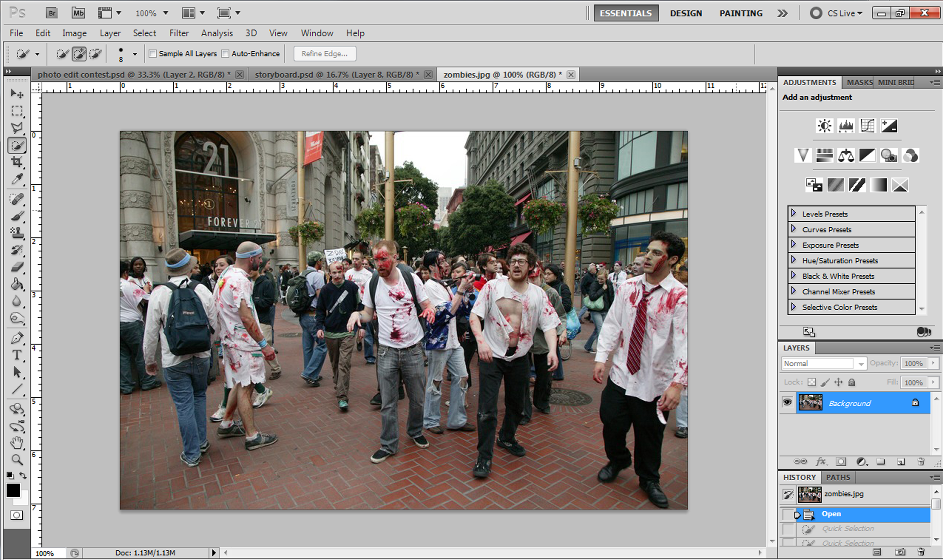Select the Dodge tool
Viewport: 943px width, 560px height.
[17, 319]
